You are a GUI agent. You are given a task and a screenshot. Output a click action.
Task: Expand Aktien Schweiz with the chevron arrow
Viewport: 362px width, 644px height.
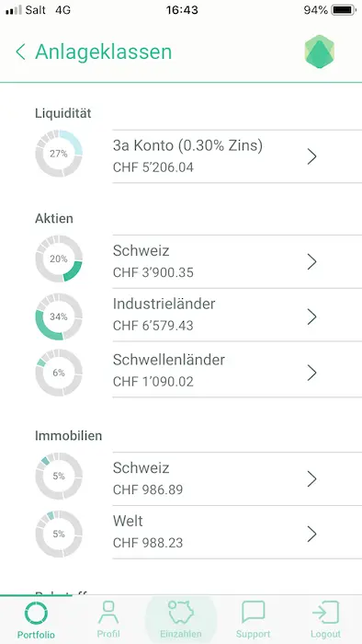coord(312,261)
